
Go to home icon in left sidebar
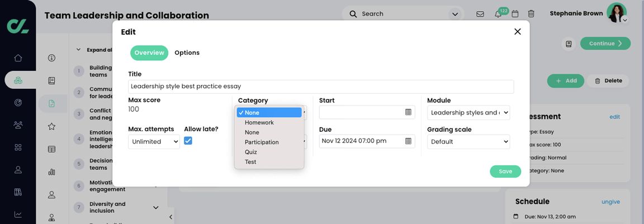(x=18, y=58)
